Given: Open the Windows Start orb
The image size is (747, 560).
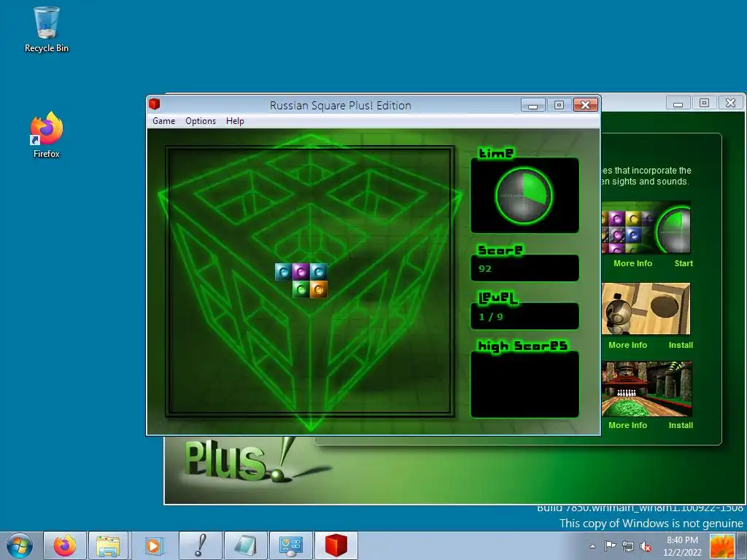Looking at the screenshot, I should 20,545.
